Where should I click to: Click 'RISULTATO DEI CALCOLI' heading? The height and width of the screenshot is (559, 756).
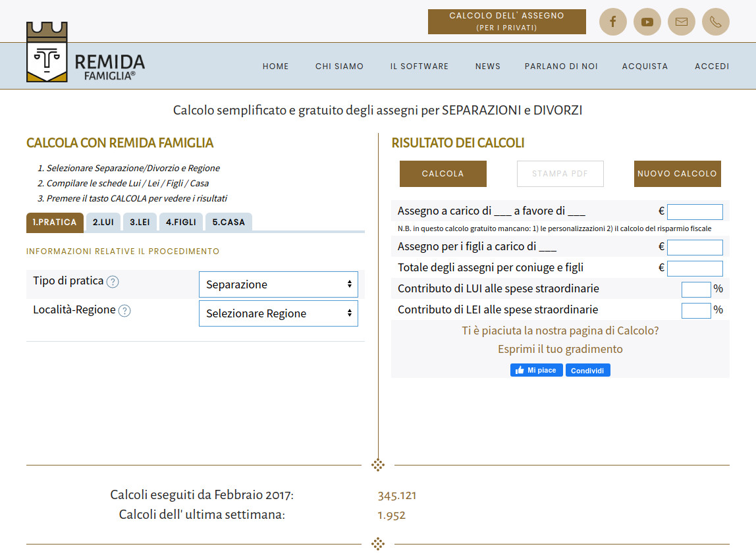458,143
